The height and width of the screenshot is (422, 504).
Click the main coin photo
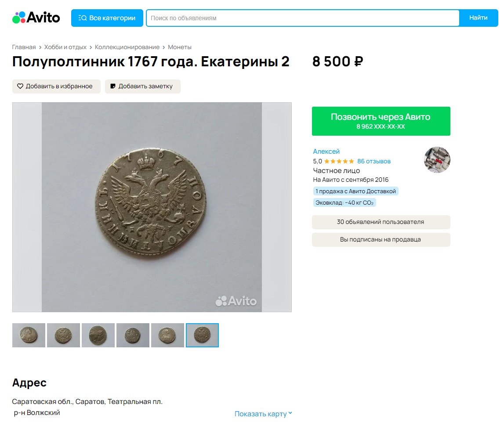pyautogui.click(x=152, y=207)
